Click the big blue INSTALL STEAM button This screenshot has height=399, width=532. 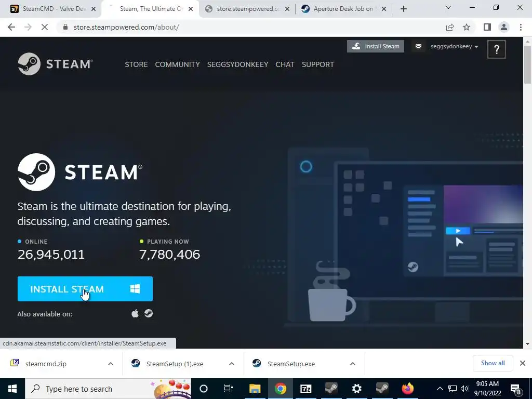click(85, 289)
